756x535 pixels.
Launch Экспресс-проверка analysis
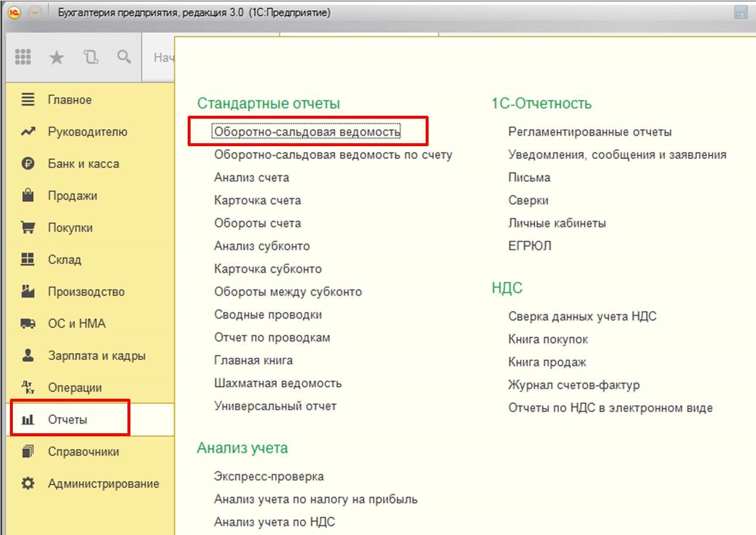pos(268,477)
